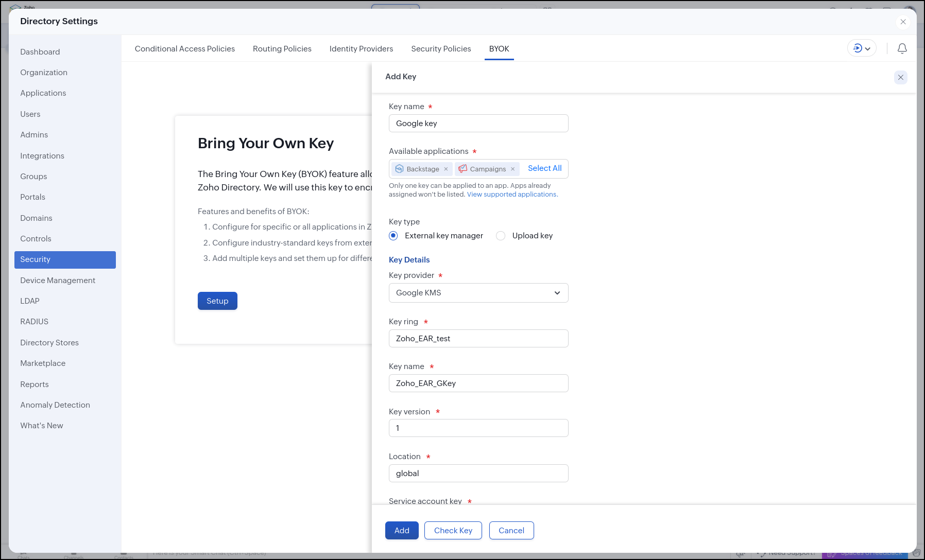The height and width of the screenshot is (560, 925).
Task: Click the Campaigns megaphone icon
Action: [x=463, y=169]
